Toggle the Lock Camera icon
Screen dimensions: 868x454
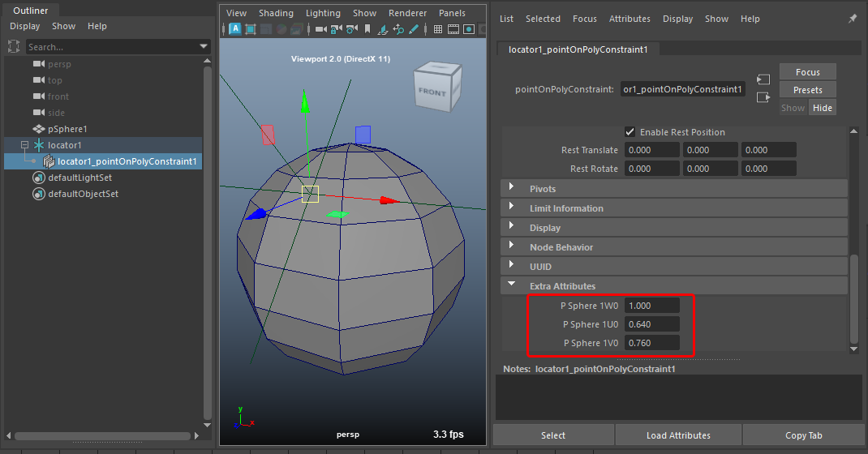(336, 29)
